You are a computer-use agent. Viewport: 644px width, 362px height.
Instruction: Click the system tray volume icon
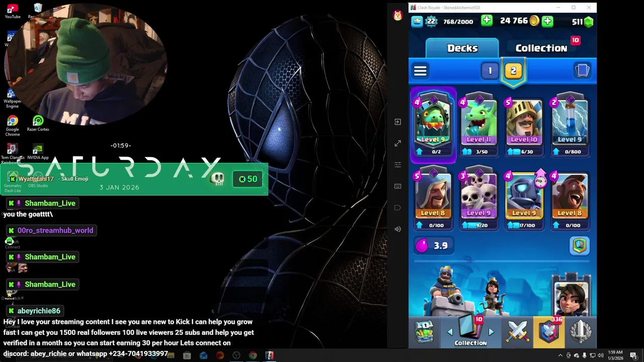point(601,355)
